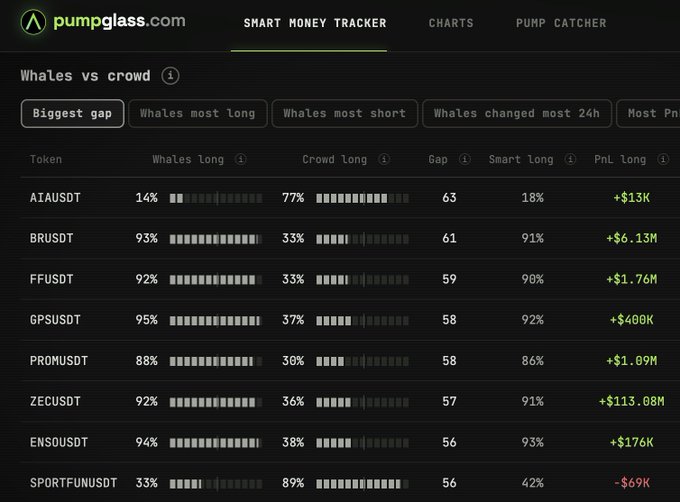680x502 pixels.
Task: Switch to the Charts tab
Action: click(451, 23)
